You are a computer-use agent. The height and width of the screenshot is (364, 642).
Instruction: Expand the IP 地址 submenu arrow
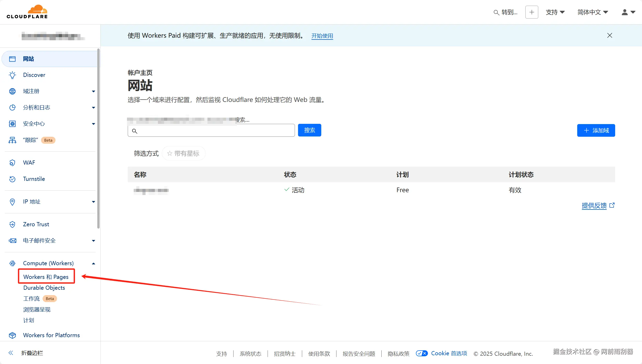pyautogui.click(x=93, y=202)
